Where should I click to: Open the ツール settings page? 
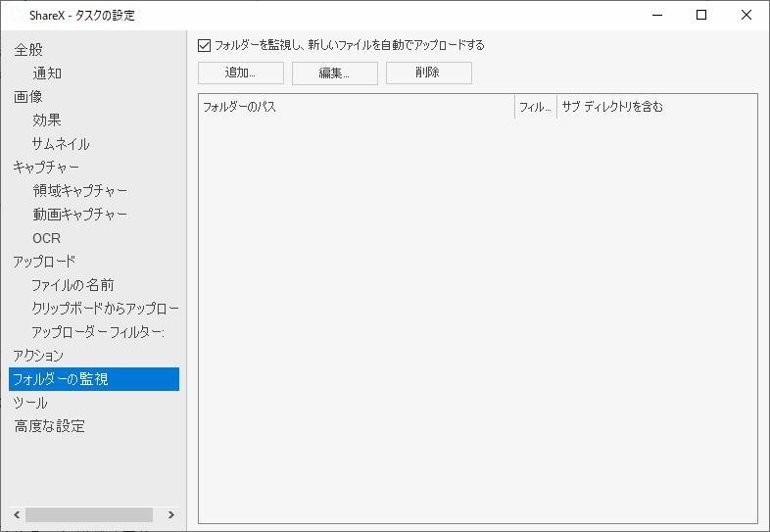click(x=30, y=403)
